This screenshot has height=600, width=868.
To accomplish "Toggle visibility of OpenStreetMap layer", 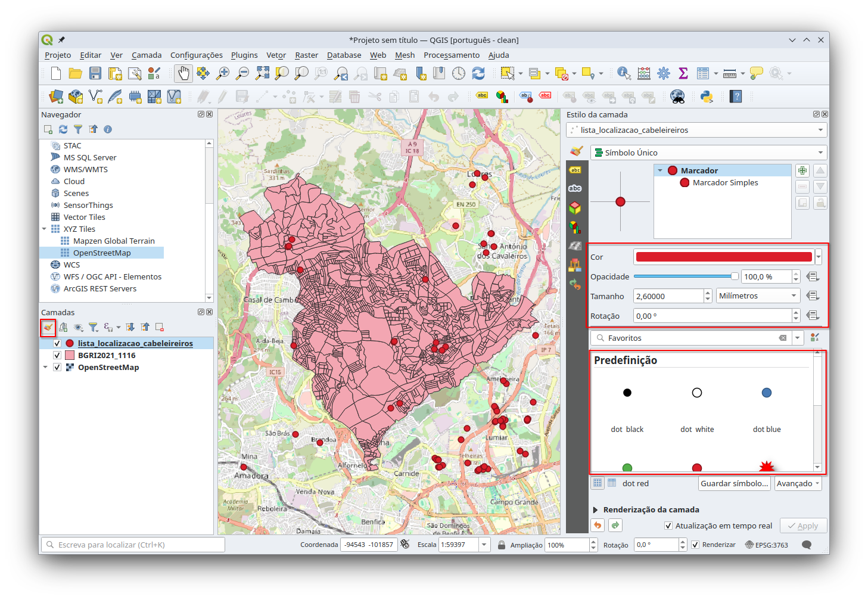I will click(57, 367).
